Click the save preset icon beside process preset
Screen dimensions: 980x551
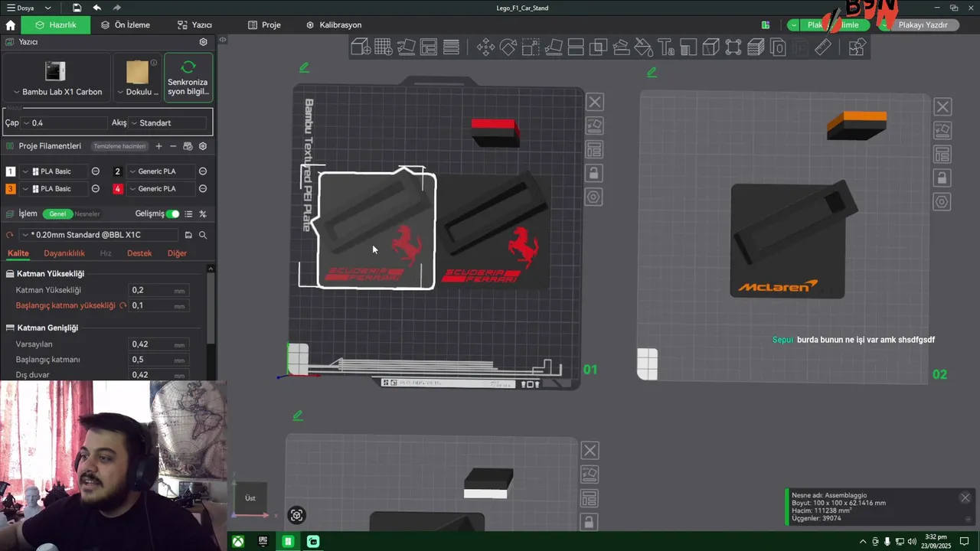tap(188, 235)
